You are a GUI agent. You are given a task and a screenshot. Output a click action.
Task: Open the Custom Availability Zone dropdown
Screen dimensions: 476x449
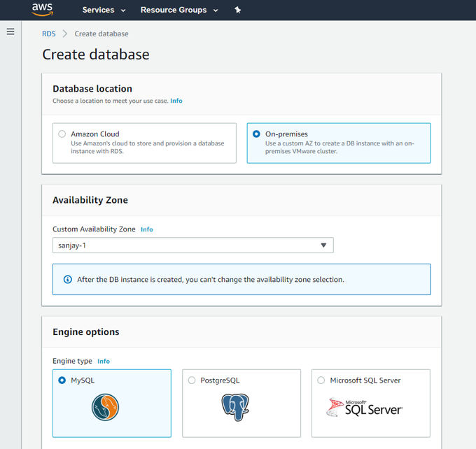193,245
